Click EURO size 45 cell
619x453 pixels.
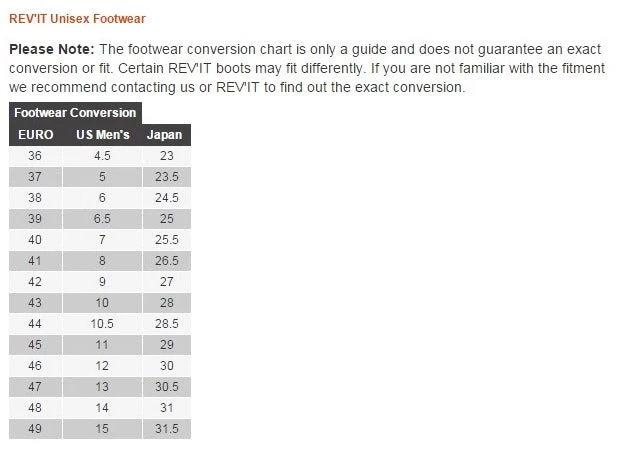pyautogui.click(x=35, y=345)
